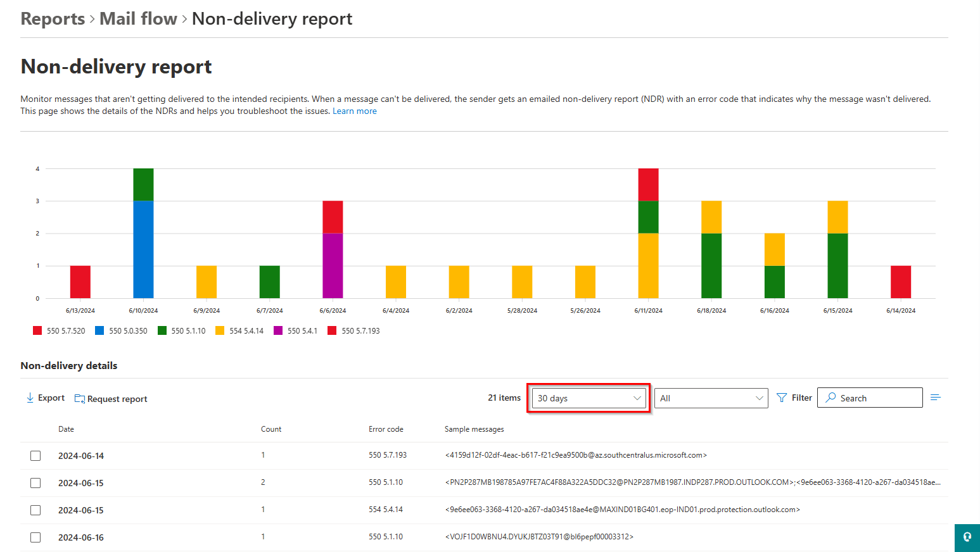Open Mail flow from the breadcrumb
980x552 pixels.
coord(138,18)
